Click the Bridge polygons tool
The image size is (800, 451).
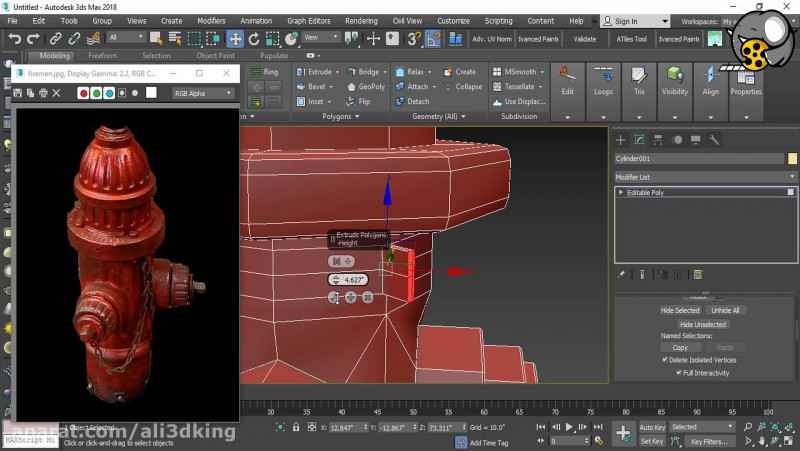click(363, 72)
